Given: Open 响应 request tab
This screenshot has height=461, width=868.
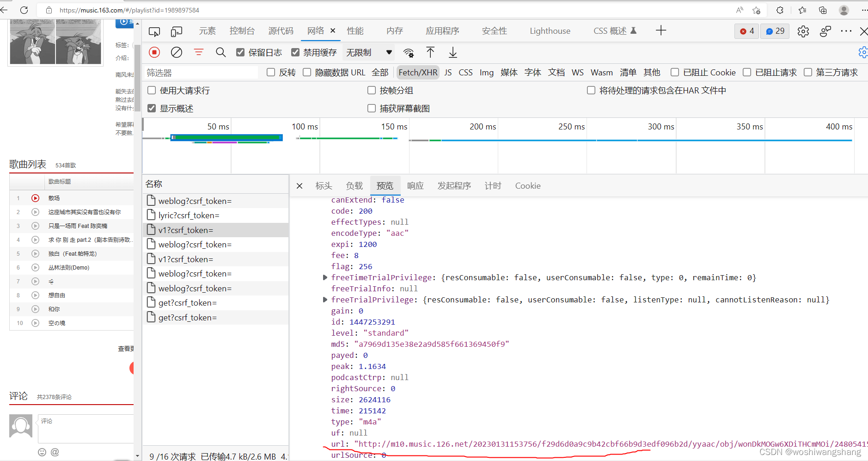Looking at the screenshot, I should (416, 186).
